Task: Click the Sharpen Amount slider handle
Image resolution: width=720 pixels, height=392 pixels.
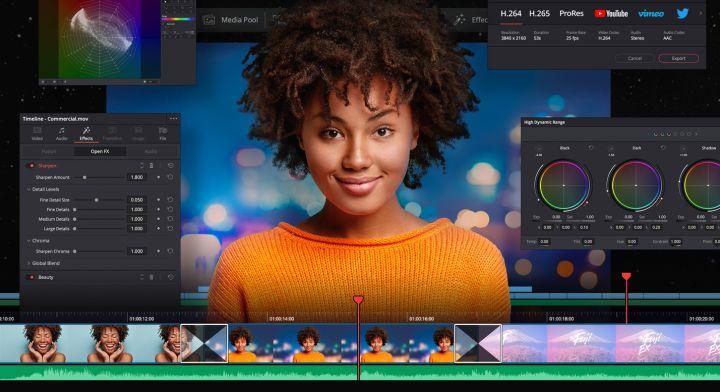Action: 84,177
